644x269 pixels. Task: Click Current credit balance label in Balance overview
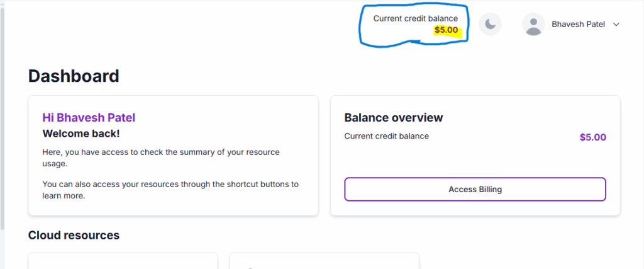(387, 136)
